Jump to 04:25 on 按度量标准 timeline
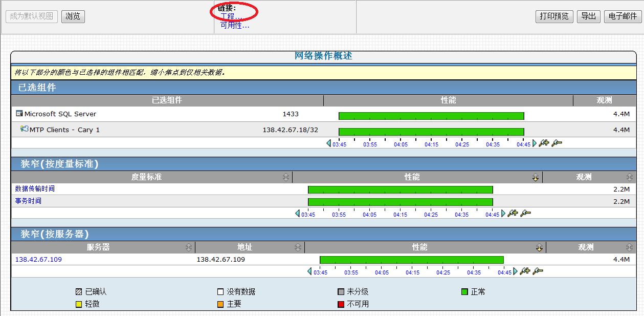644x316 pixels. (x=431, y=215)
